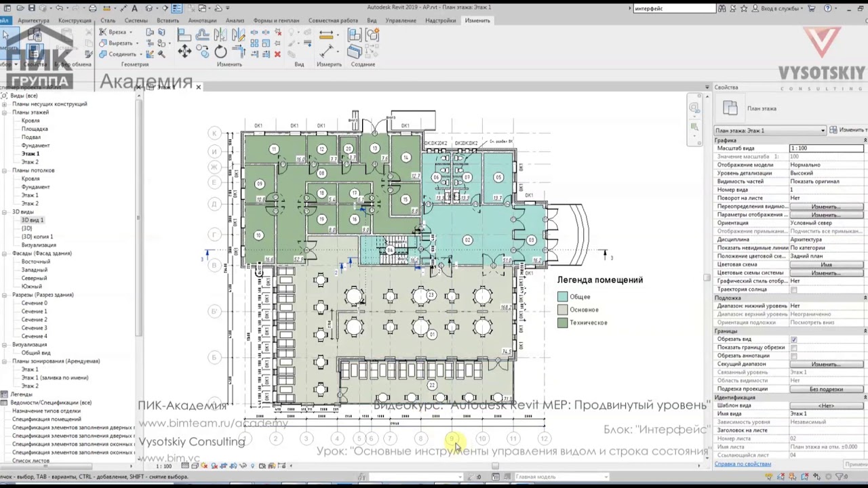
Task: Click the Scale tool icon
Action: (266, 43)
